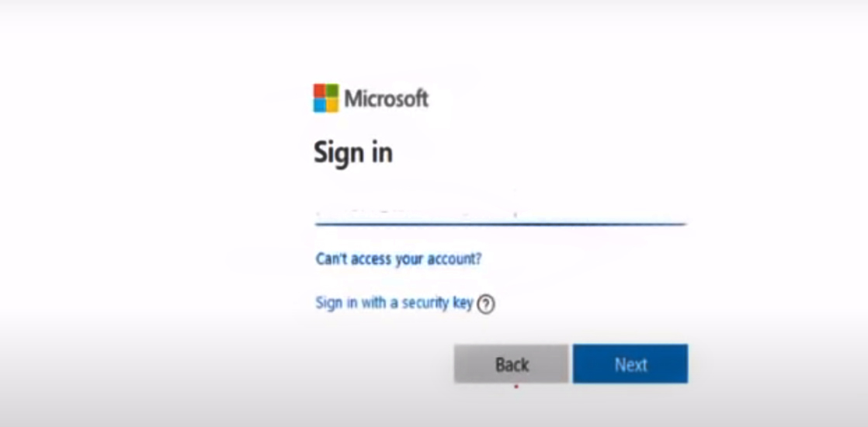Show the security key help tooltip icon
Viewport: 868px width, 427px height.
[x=485, y=304]
